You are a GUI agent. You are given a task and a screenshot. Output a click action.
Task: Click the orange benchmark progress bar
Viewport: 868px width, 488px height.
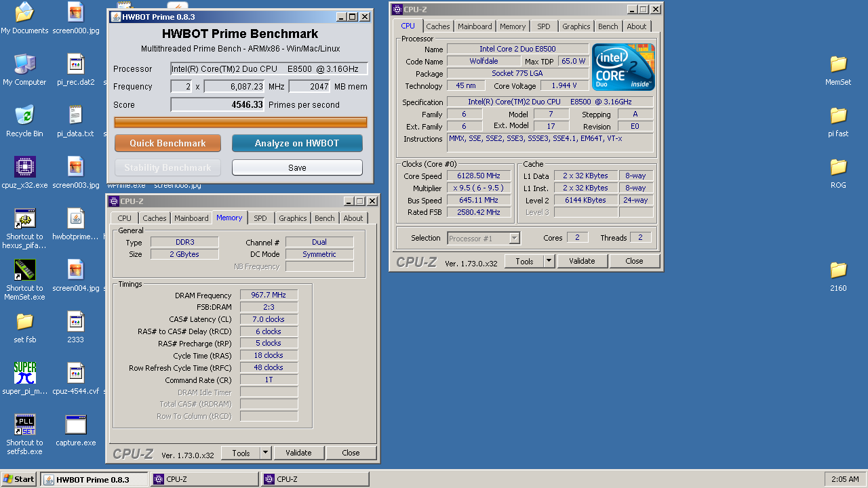tap(241, 122)
